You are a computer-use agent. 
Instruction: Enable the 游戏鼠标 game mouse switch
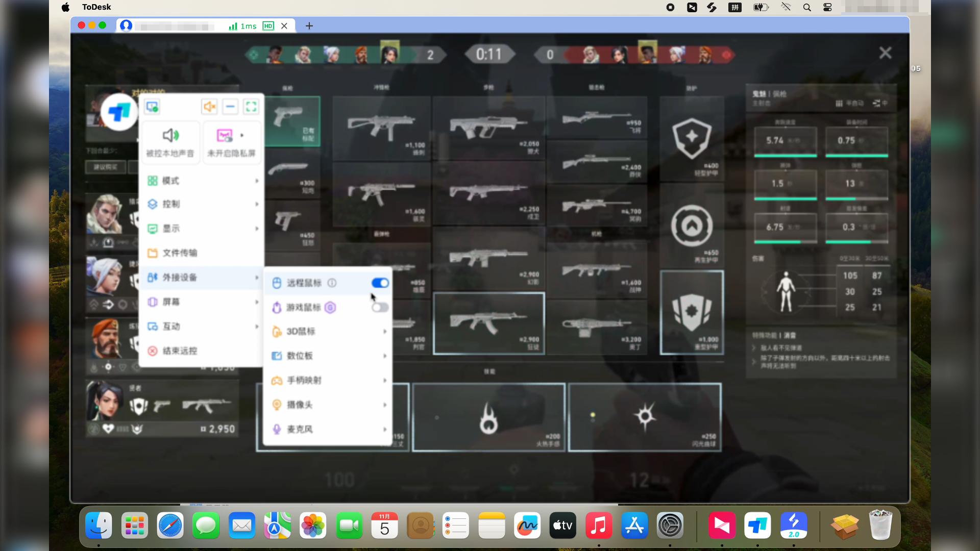click(380, 307)
